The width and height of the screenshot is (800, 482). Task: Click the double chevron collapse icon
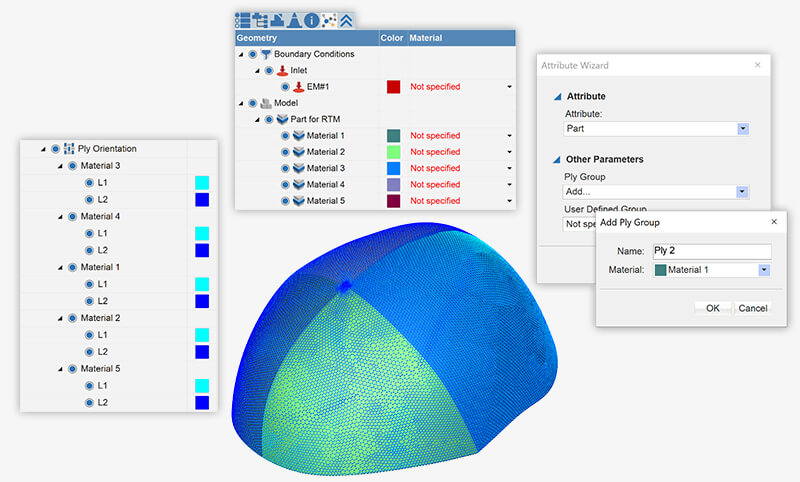(345, 19)
